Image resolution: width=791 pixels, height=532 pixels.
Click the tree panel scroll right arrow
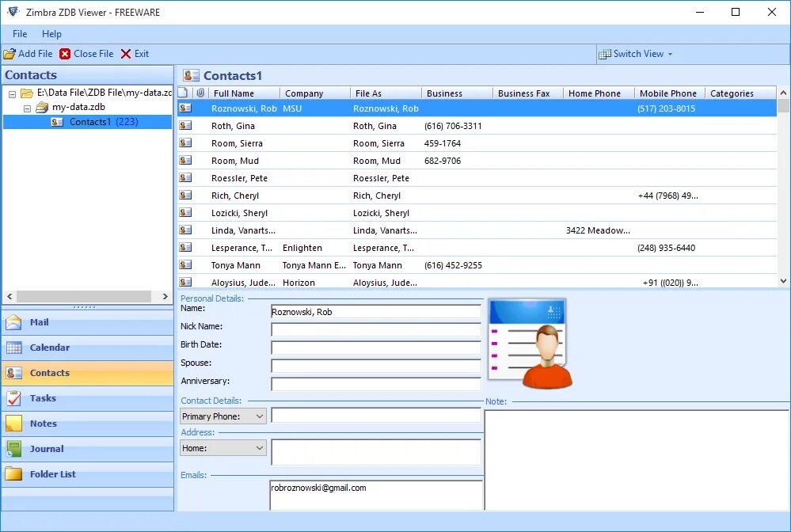point(165,297)
